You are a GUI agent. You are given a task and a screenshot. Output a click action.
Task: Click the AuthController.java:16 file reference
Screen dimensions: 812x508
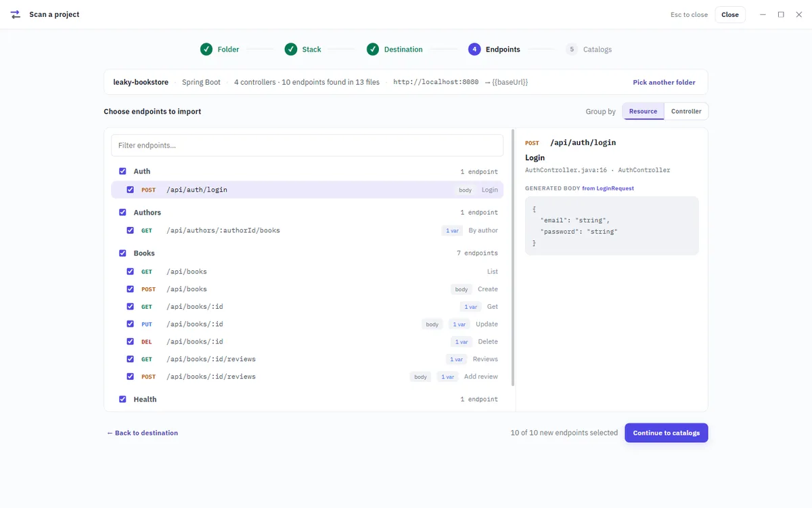click(566, 170)
